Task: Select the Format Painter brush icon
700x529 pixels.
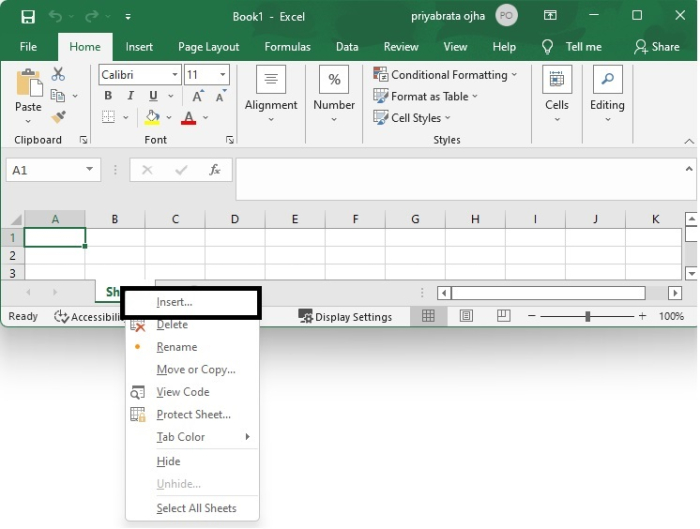Action: pyautogui.click(x=58, y=117)
